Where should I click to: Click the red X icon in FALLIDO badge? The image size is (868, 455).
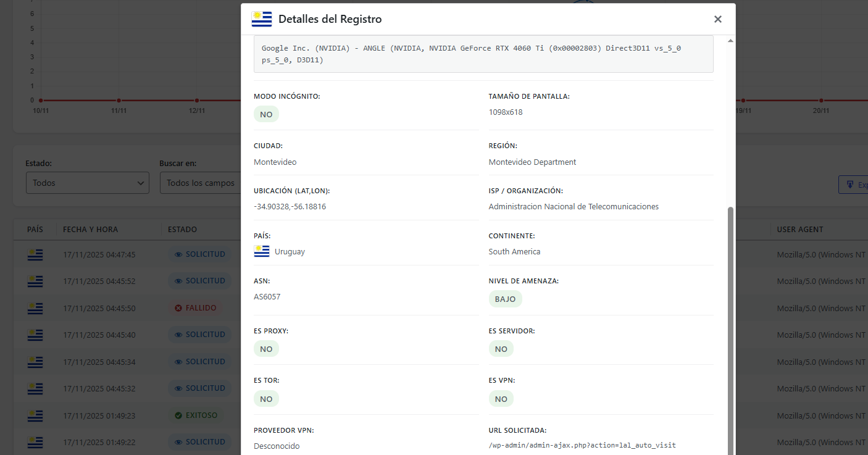[179, 308]
